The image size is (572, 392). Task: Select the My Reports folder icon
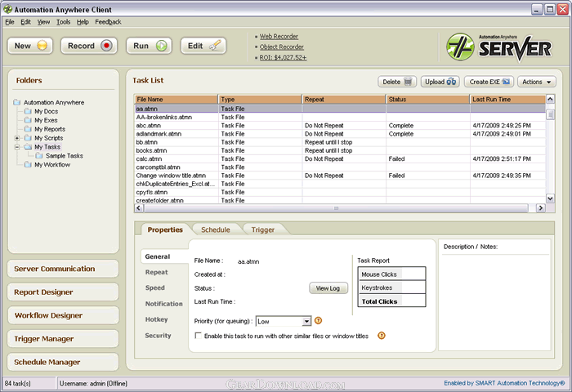28,129
